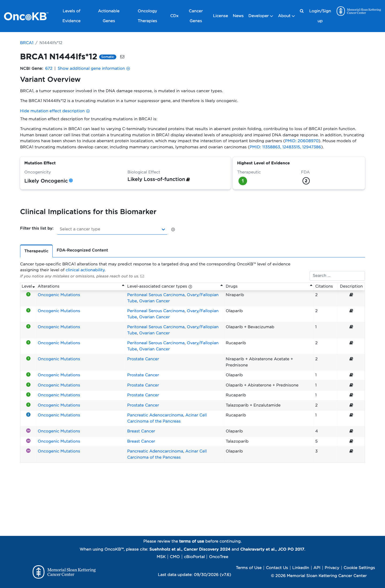This screenshot has height=588, width=385.
Task: Open description icon for Talazoparib + Enzalutamide row
Action: 351,405
